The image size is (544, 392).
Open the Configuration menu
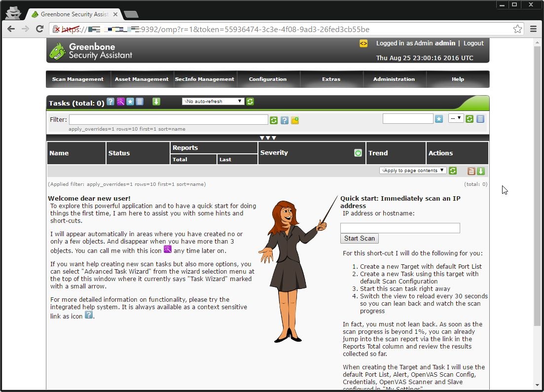pyautogui.click(x=268, y=79)
